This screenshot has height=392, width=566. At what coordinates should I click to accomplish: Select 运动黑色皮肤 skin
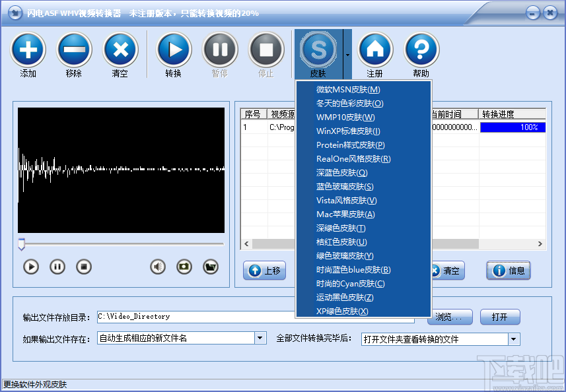point(363,297)
